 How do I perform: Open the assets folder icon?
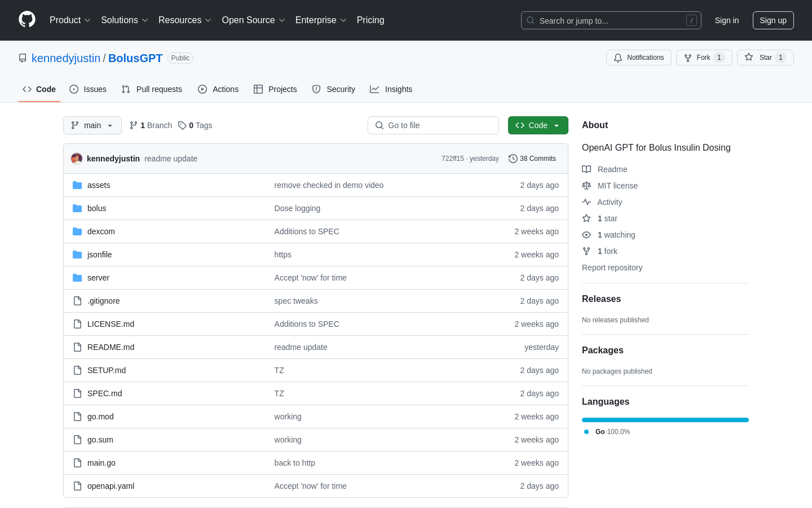77,185
